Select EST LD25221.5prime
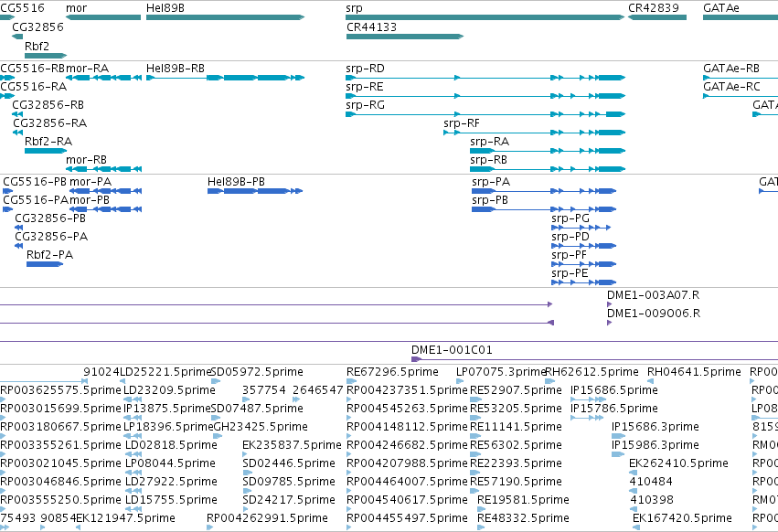 [166, 372]
